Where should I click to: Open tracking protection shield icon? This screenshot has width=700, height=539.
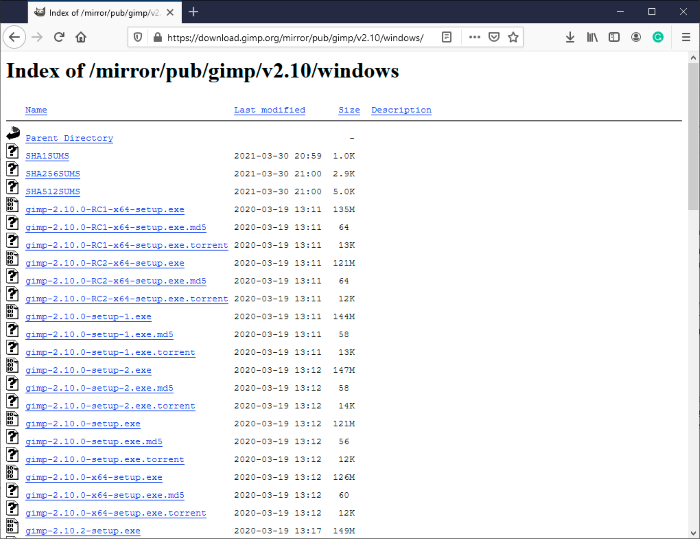pos(138,38)
